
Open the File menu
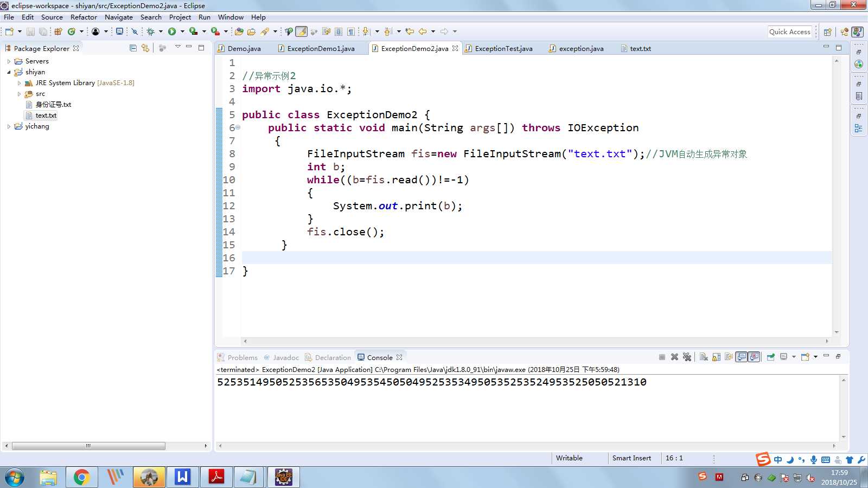(9, 17)
